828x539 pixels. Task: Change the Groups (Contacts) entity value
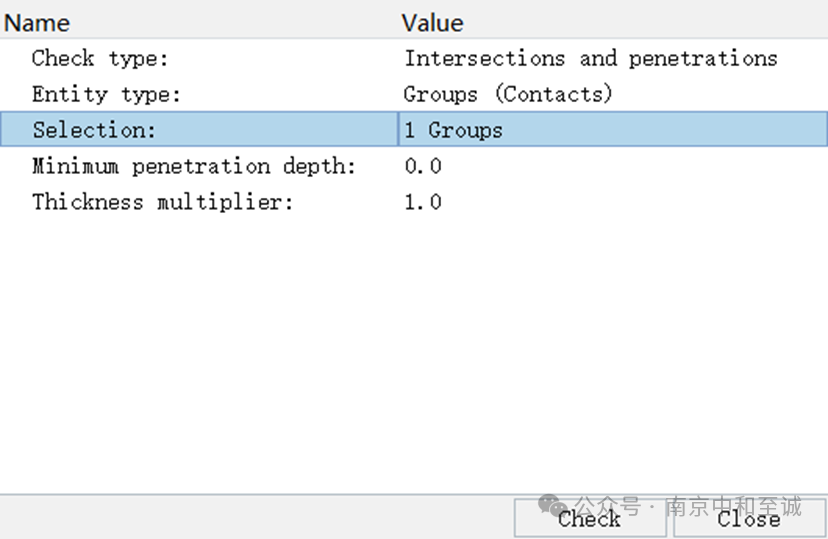[x=613, y=94]
